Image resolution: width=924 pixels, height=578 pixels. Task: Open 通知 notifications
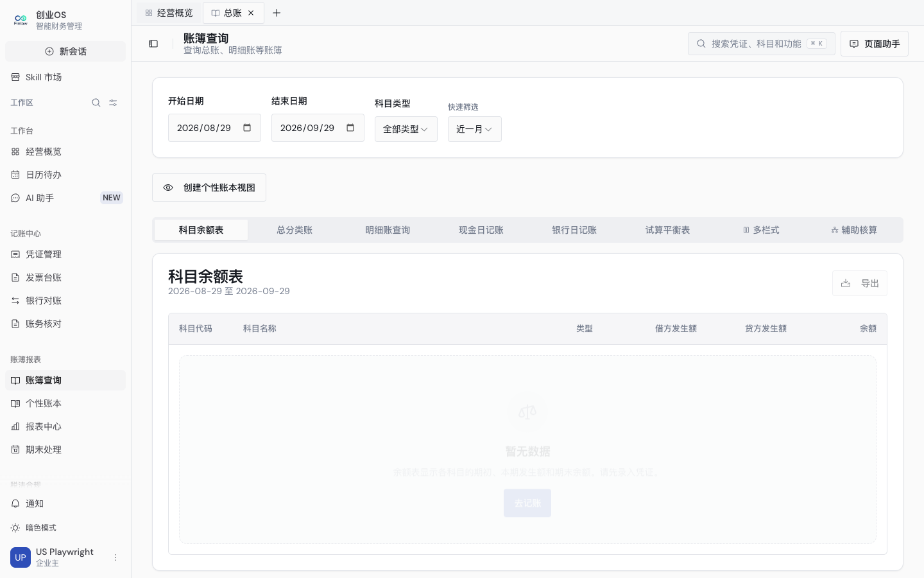pyautogui.click(x=65, y=504)
